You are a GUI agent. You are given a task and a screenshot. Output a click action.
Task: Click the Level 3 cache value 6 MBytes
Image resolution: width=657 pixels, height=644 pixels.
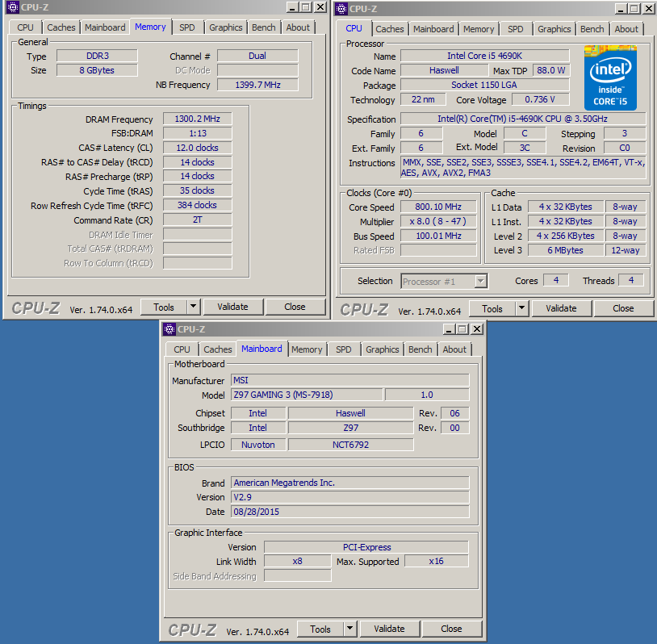[565, 250]
